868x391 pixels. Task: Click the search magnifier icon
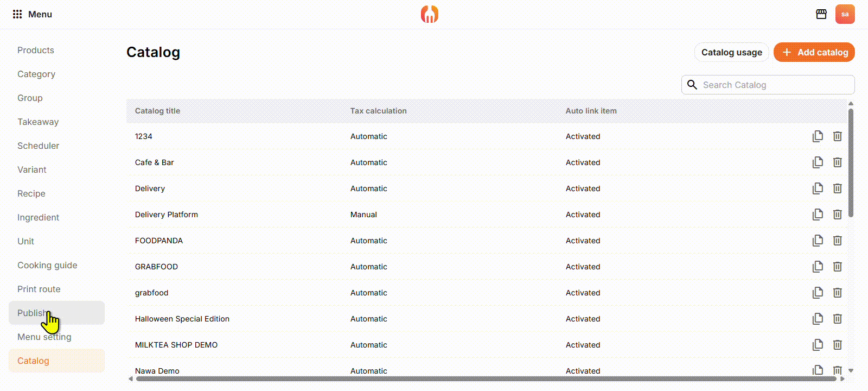coord(692,85)
